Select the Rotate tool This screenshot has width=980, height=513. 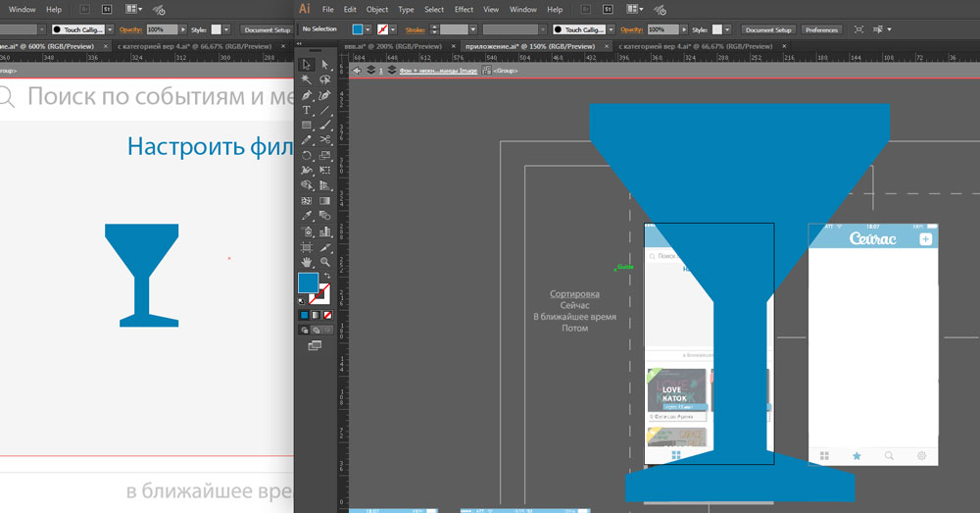pyautogui.click(x=306, y=155)
